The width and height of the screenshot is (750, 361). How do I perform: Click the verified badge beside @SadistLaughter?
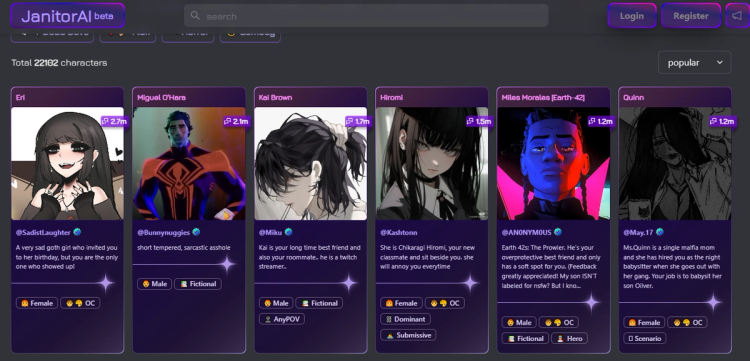[x=77, y=232]
